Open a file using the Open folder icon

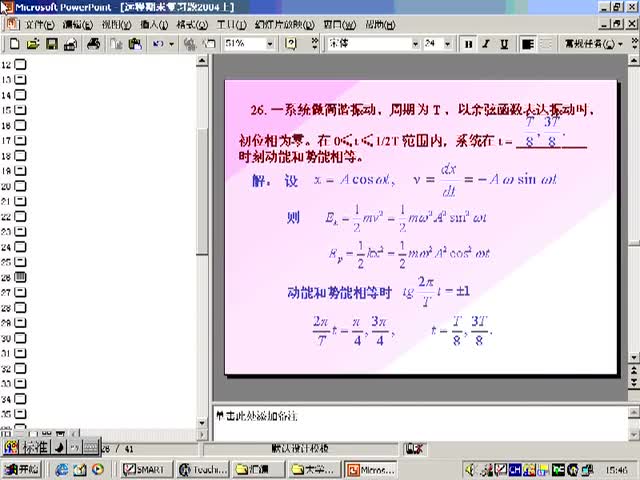(33, 44)
